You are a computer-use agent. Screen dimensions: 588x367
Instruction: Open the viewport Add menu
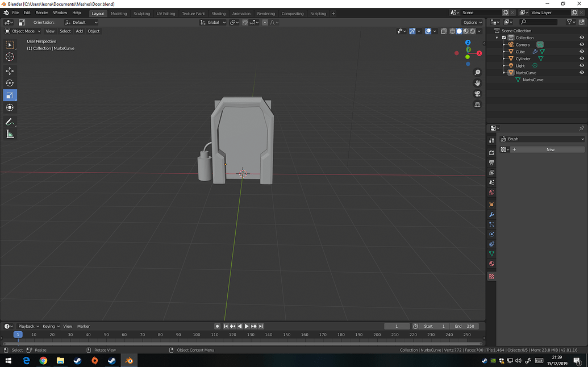79,31
